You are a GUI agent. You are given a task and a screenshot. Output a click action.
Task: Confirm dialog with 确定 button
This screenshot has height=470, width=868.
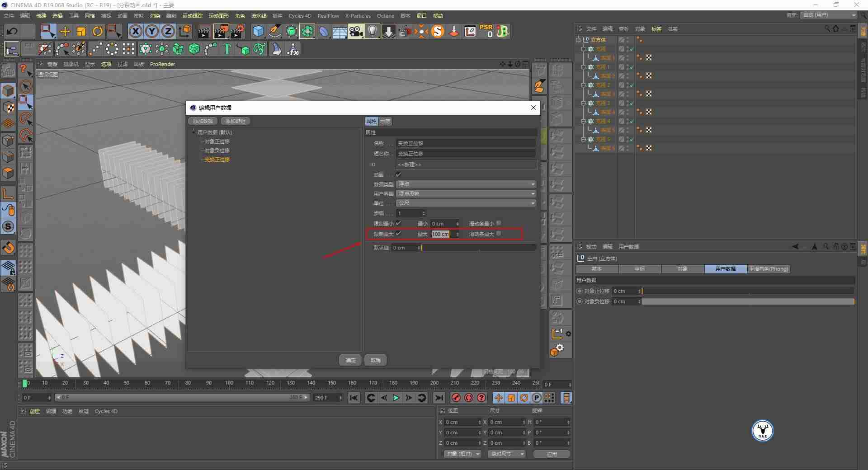(351, 360)
